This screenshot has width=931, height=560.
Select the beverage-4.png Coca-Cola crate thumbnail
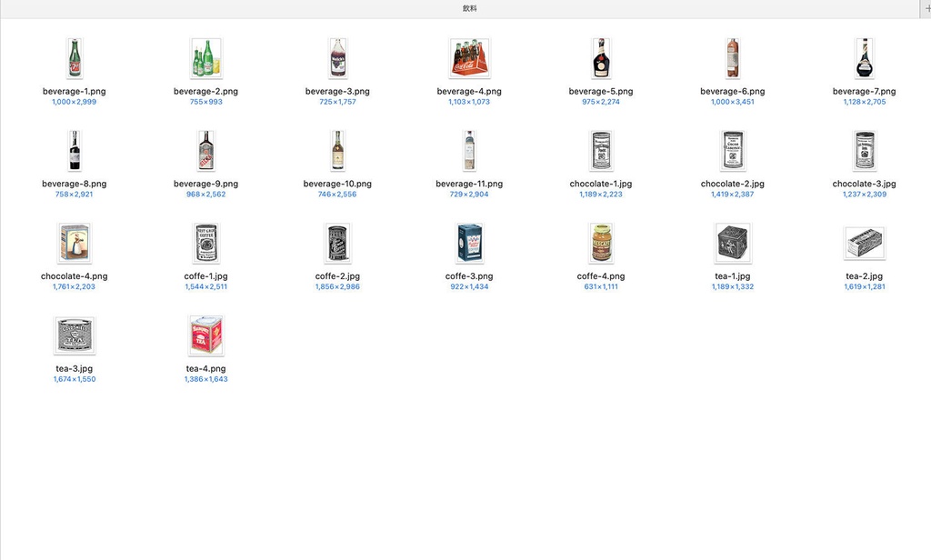tap(470, 58)
